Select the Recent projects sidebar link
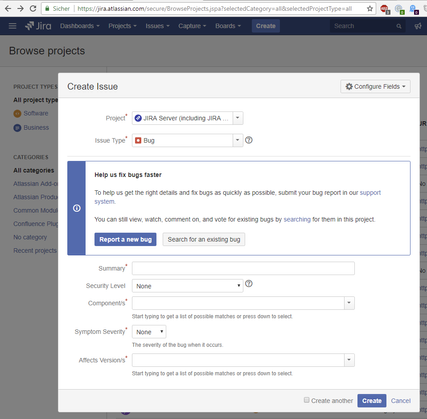Image resolution: width=427 pixels, height=419 pixels. (35, 251)
